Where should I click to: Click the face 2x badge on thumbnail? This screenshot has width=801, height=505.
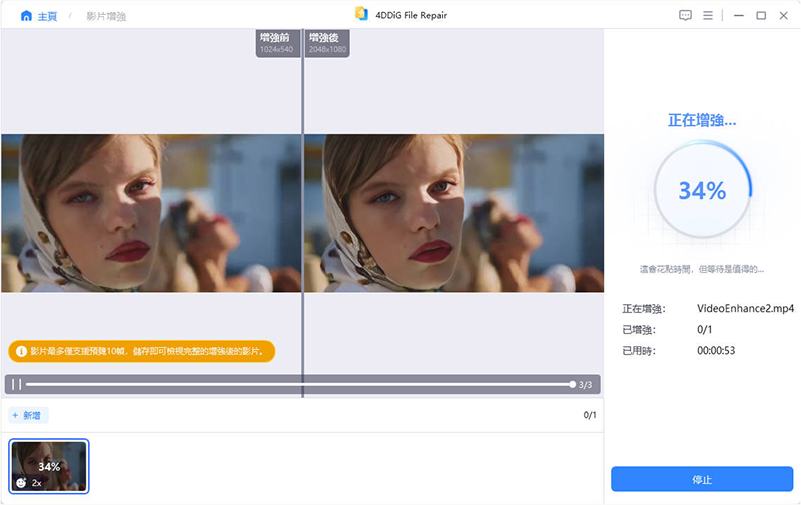pyautogui.click(x=29, y=483)
